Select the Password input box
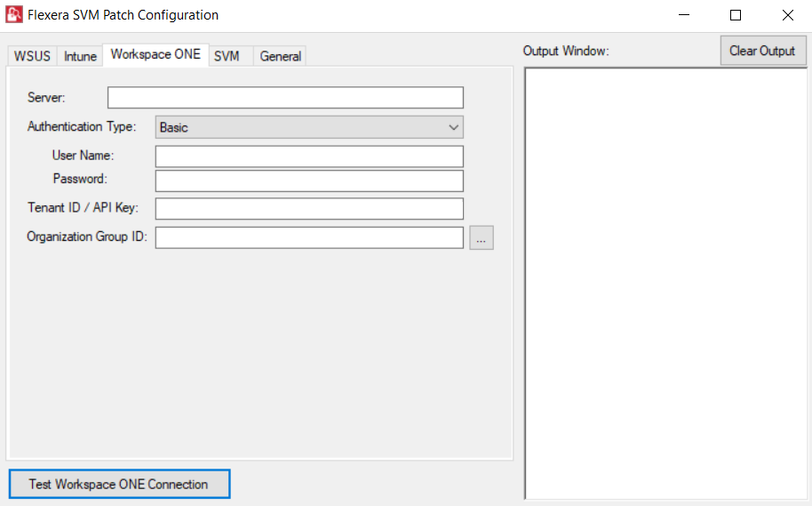This screenshot has height=506, width=812. [x=309, y=181]
